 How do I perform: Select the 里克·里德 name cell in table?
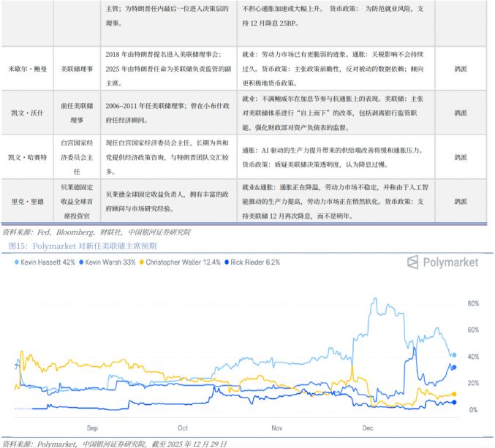pyautogui.click(x=28, y=201)
